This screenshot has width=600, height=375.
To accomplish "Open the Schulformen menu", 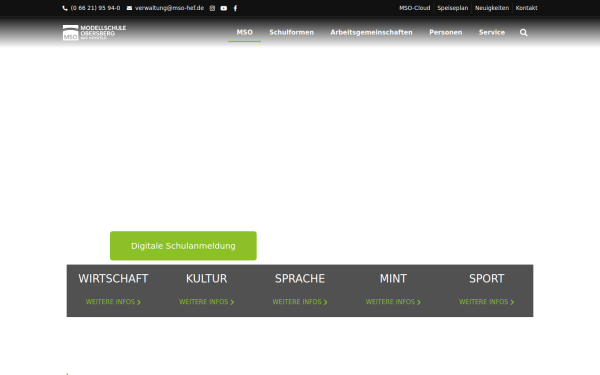I will click(292, 33).
